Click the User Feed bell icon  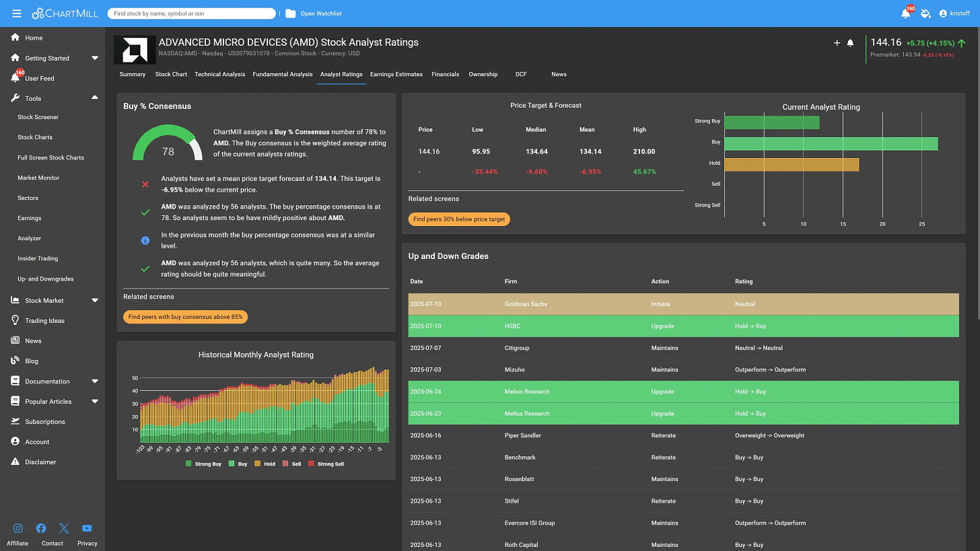[15, 78]
